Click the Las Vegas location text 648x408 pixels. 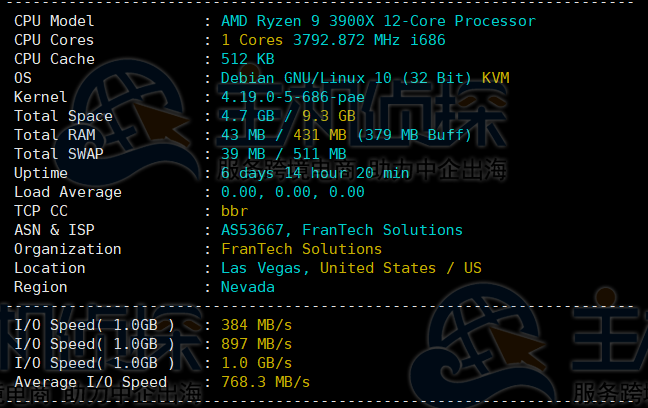point(265,268)
